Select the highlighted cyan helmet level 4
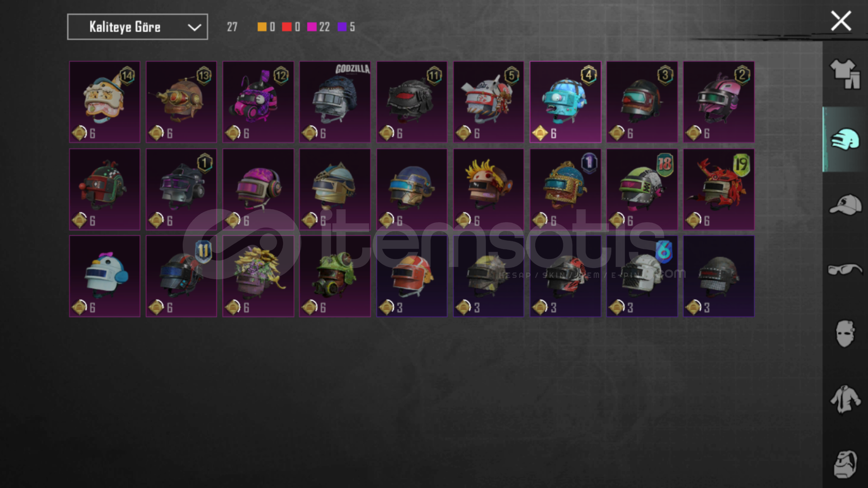 click(566, 102)
